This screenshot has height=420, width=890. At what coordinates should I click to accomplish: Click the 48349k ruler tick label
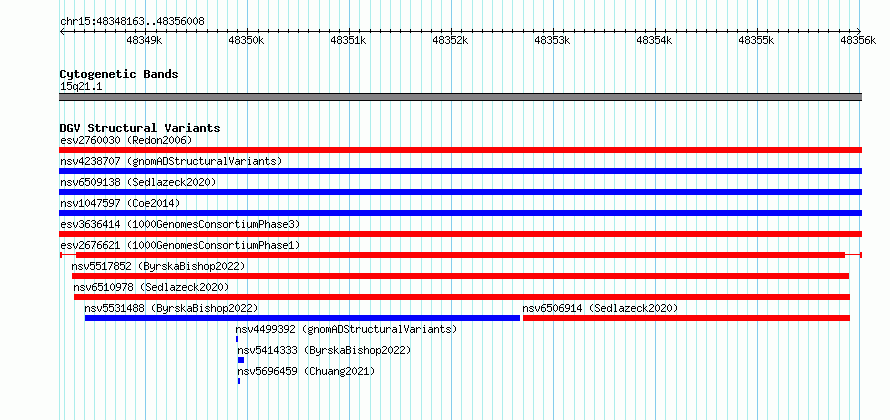coord(144,40)
